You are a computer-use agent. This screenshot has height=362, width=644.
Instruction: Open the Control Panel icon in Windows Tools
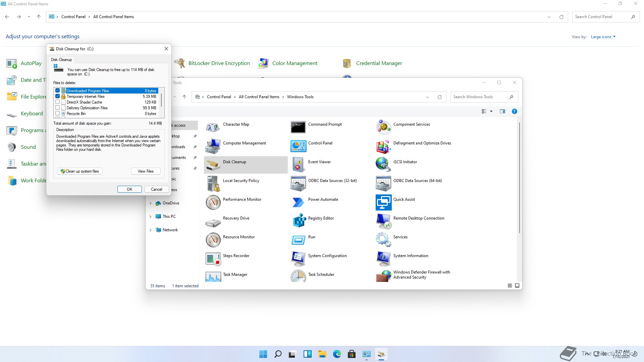coord(298,146)
